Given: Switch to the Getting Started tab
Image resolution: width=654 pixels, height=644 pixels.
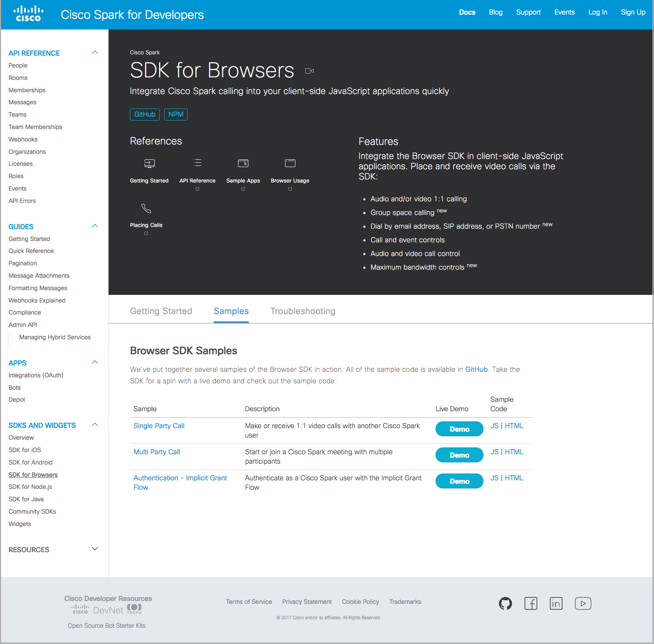Looking at the screenshot, I should click(161, 311).
